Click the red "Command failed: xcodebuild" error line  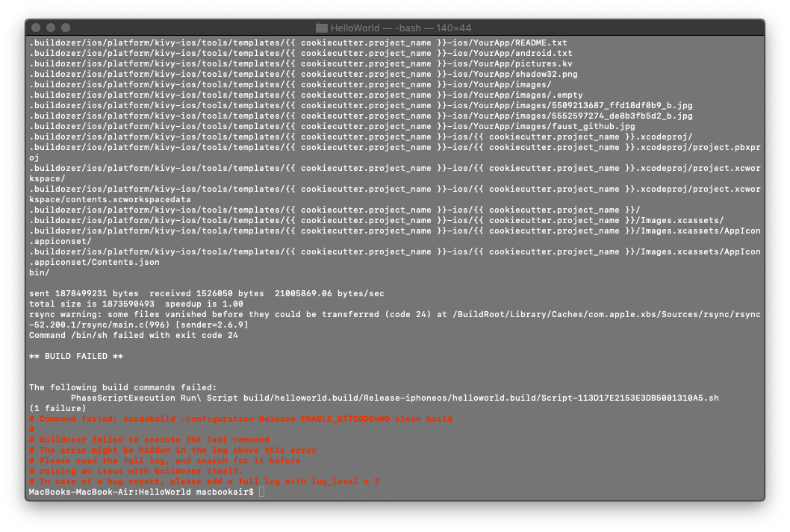click(240, 419)
